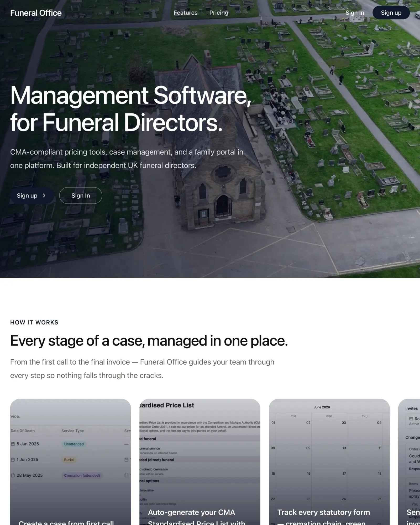Viewport: 420px width, 525px height.
Task: Click the hero Sign up button with arrow
Action: tap(32, 196)
